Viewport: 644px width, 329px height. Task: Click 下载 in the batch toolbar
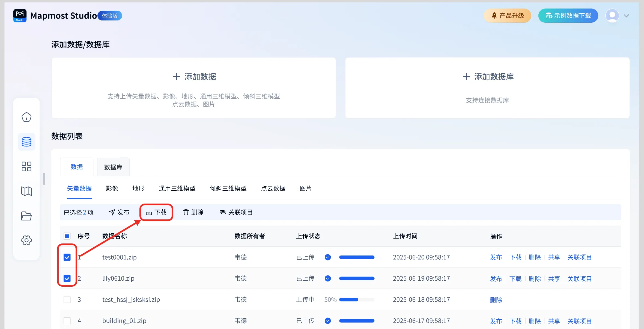tap(156, 212)
